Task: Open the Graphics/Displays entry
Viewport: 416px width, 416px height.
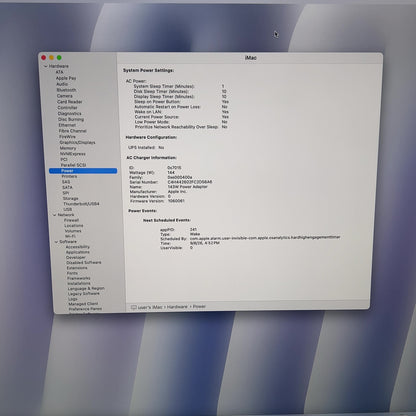Action: 77,142
